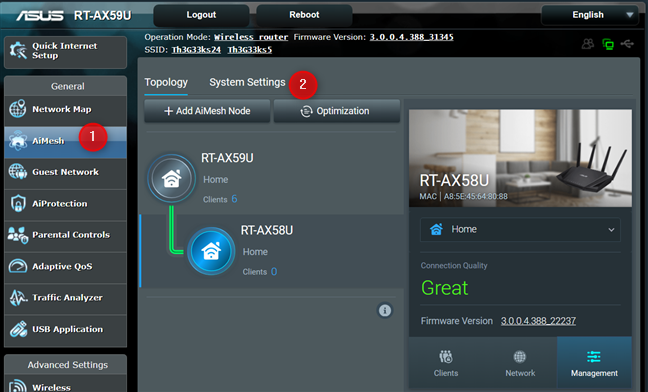Click the Reboot button
Screen dimensions: 648x392
(x=304, y=15)
